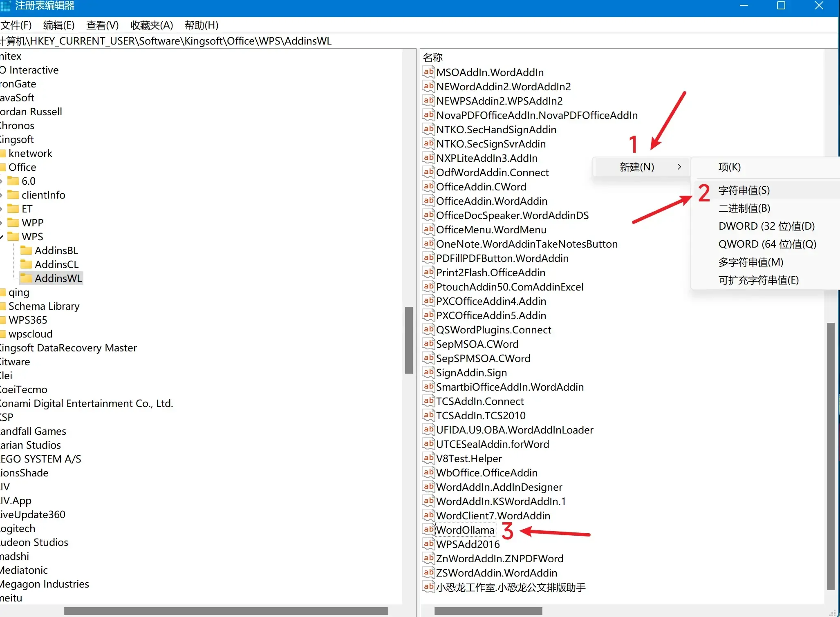Click the string icon beside WPSAdd2016

click(428, 544)
